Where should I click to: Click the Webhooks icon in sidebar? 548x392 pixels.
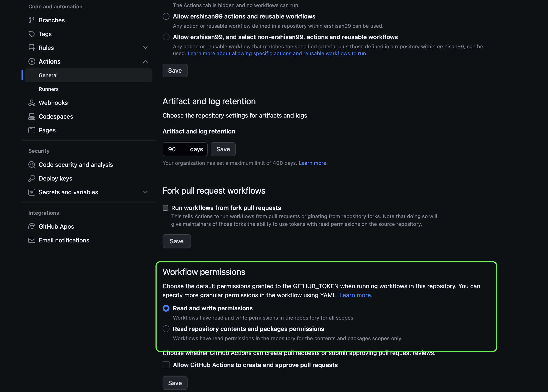(x=32, y=103)
